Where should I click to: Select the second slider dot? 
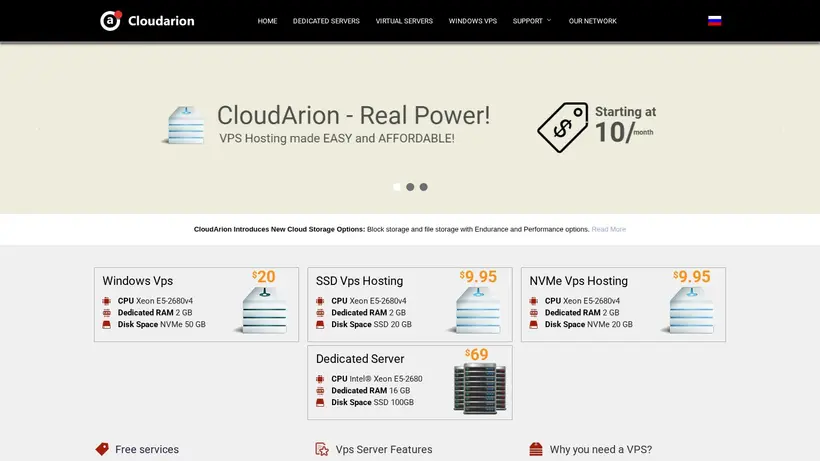click(410, 187)
